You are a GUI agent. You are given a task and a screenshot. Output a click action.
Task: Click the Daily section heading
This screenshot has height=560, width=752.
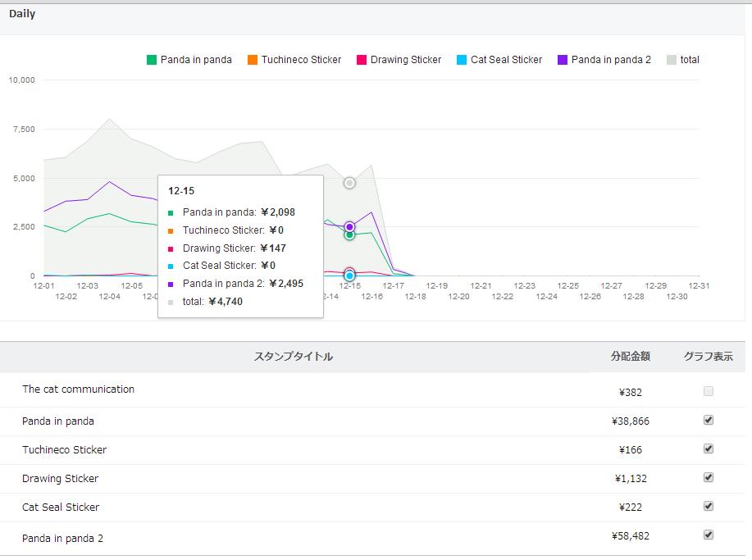click(x=22, y=14)
